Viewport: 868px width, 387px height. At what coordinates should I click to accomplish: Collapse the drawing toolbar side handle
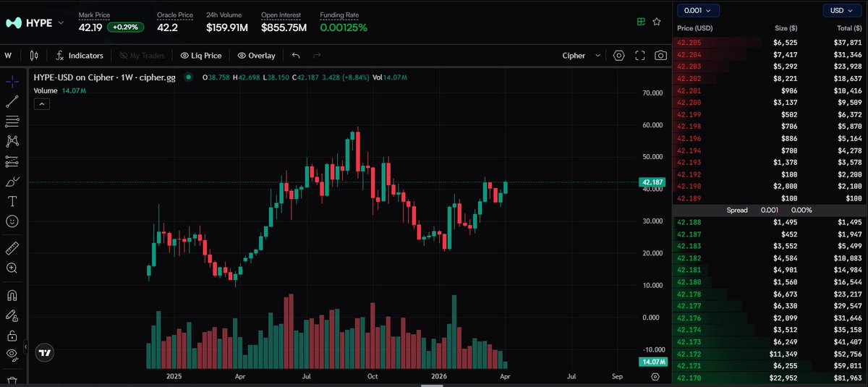click(27, 348)
